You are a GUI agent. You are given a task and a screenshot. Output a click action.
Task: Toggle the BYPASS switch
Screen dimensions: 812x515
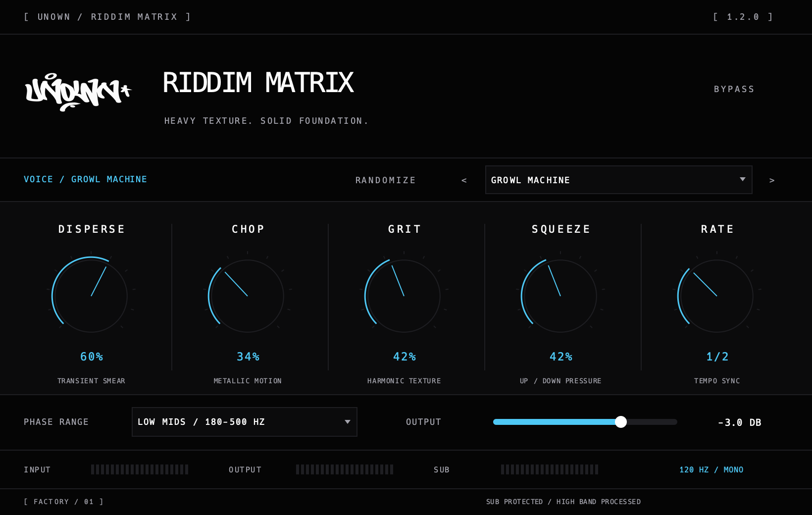pyautogui.click(x=734, y=89)
